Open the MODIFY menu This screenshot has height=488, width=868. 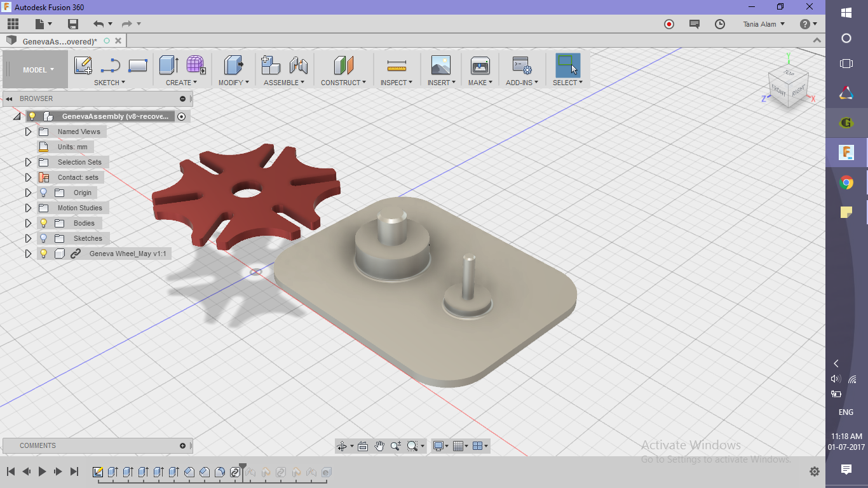(x=233, y=83)
